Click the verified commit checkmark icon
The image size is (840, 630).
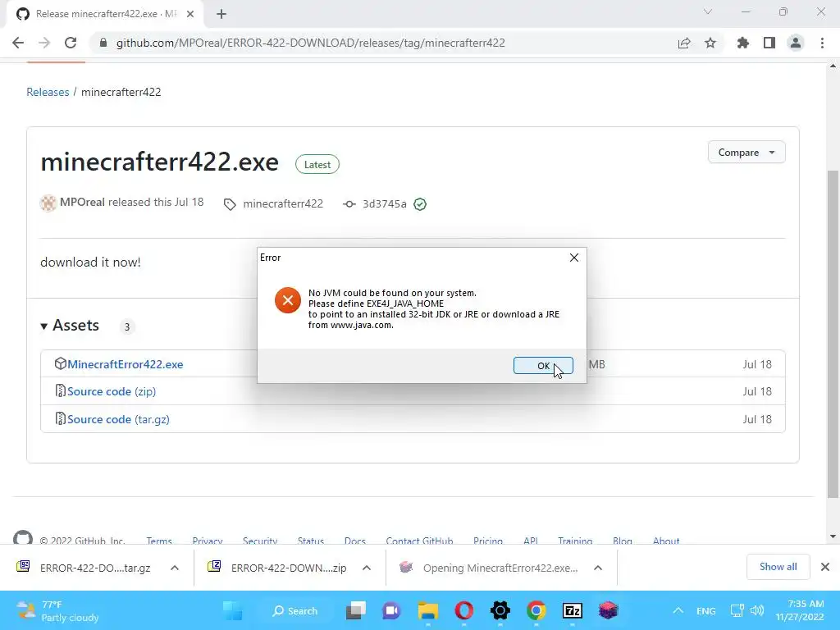[x=420, y=204]
